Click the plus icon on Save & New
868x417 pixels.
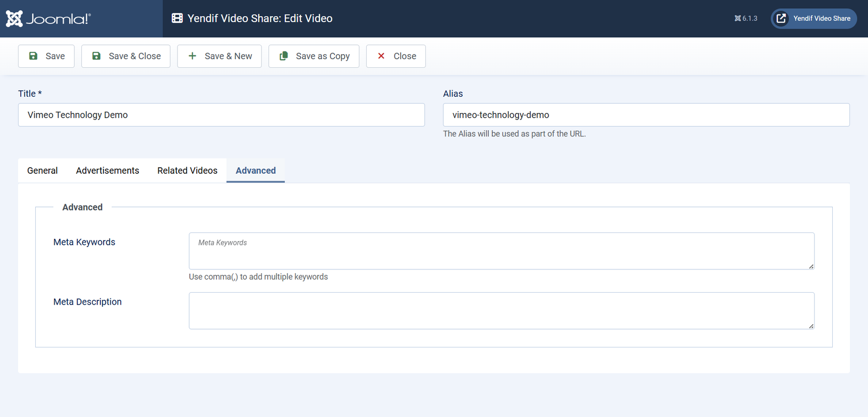point(192,56)
